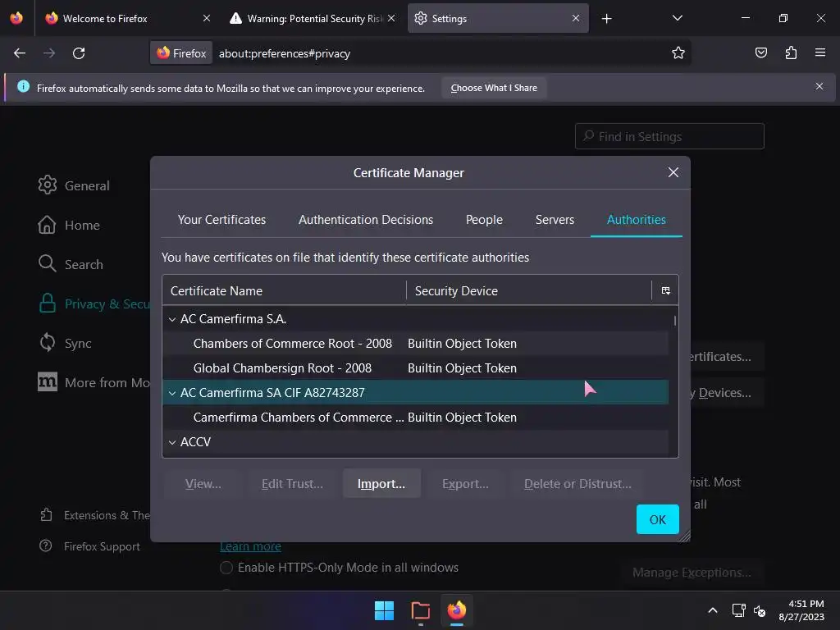
Task: Close the Certificate Manager dialog
Action: (x=673, y=172)
